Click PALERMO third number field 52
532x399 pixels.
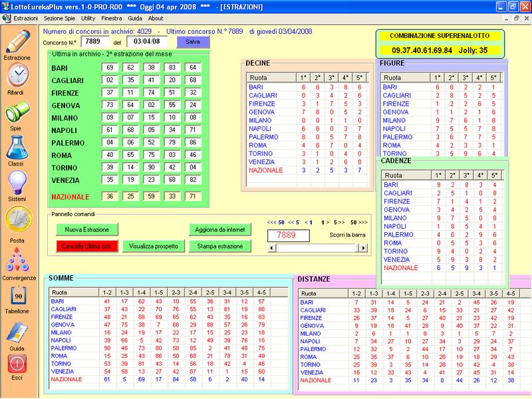click(x=152, y=142)
